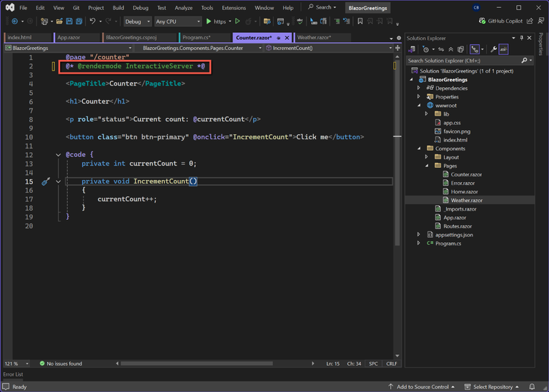Collapse all items in Solution Explorer

pyautogui.click(x=452, y=49)
